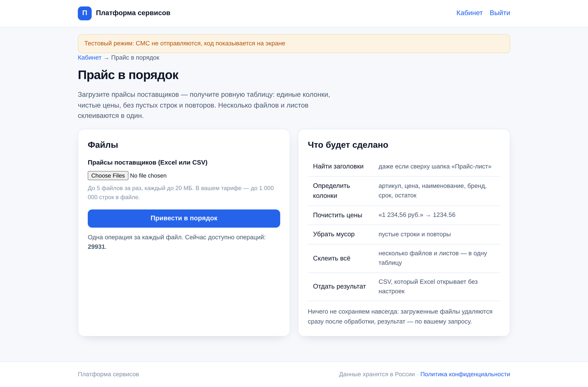The width and height of the screenshot is (588, 387).
Task: Select the Почистить цены row label
Action: click(x=337, y=215)
